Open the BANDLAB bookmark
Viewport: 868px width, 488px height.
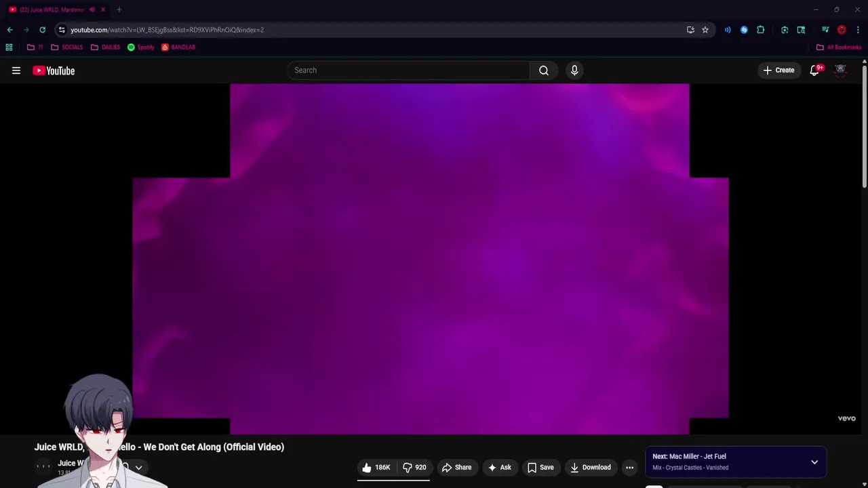pyautogui.click(x=178, y=47)
